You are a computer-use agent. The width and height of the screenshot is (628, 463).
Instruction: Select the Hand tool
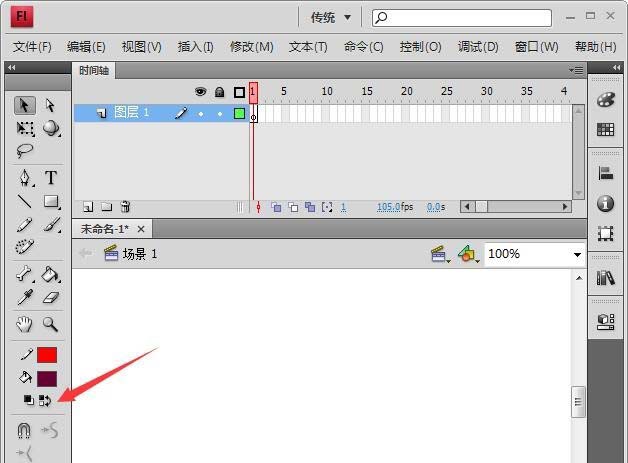click(24, 324)
